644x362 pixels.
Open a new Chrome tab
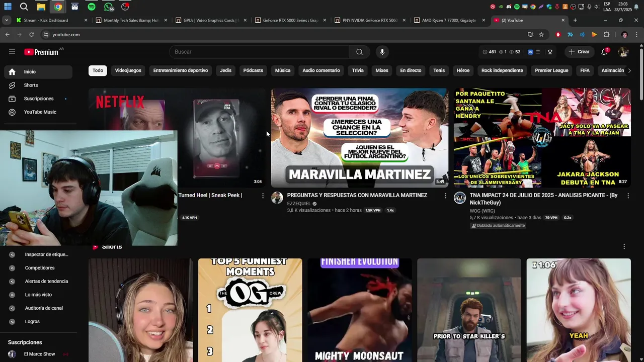(575, 20)
